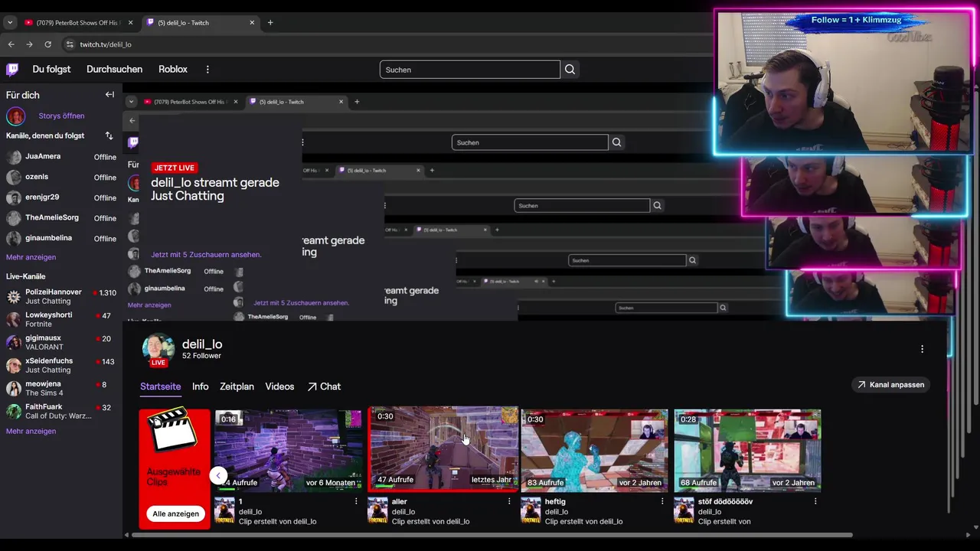
Task: Reload the page with refresh icon
Action: point(47,44)
